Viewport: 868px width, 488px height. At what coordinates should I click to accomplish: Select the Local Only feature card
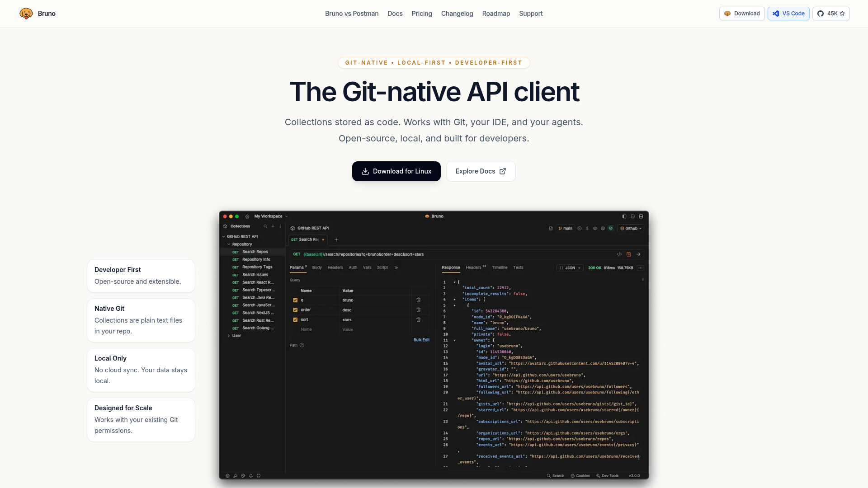click(x=141, y=370)
